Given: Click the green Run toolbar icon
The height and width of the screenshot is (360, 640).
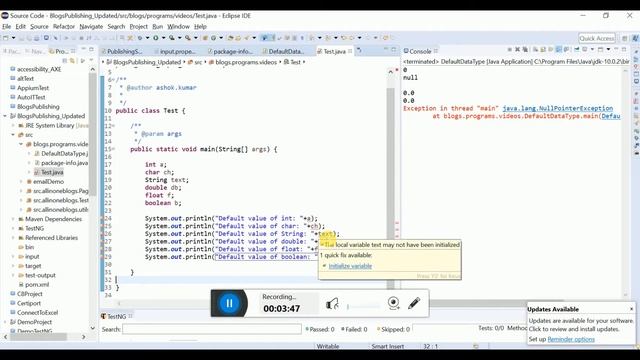Looking at the screenshot, I should tap(156, 38).
